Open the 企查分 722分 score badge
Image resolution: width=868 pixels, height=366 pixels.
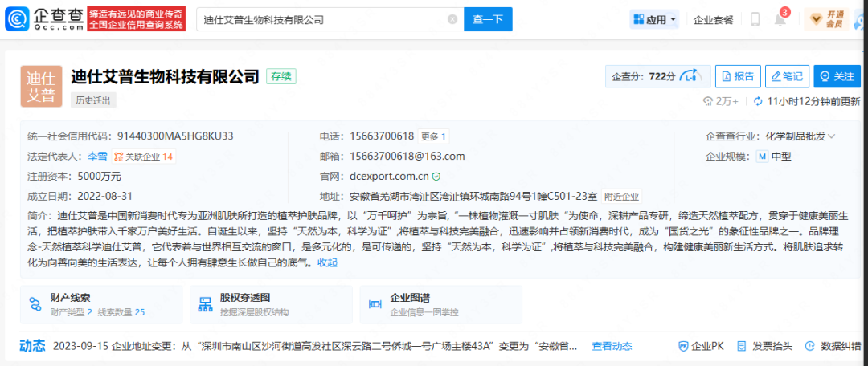[x=657, y=77]
